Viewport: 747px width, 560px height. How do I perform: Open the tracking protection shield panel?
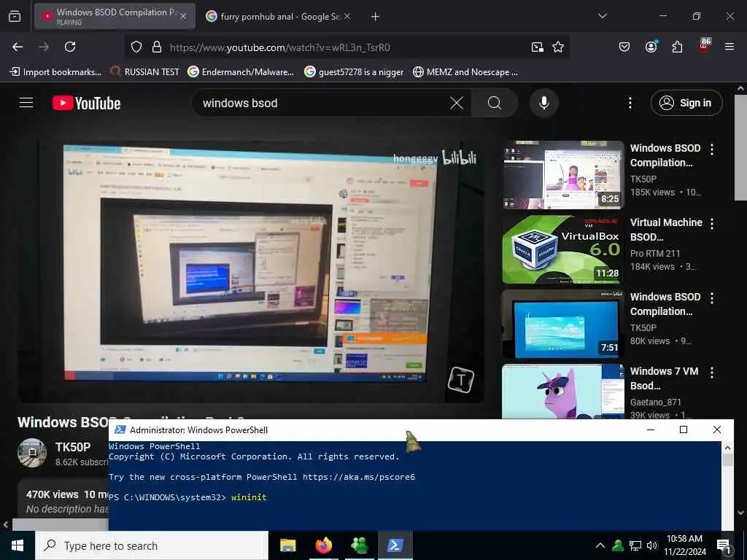pyautogui.click(x=136, y=47)
